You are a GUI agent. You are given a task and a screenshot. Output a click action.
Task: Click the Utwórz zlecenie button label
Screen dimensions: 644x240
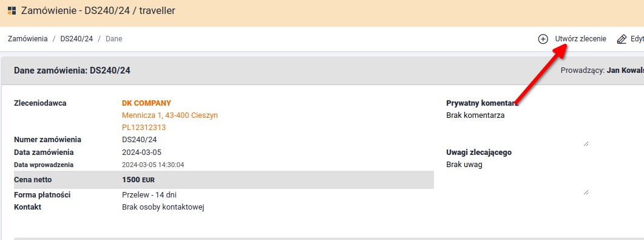tap(581, 39)
